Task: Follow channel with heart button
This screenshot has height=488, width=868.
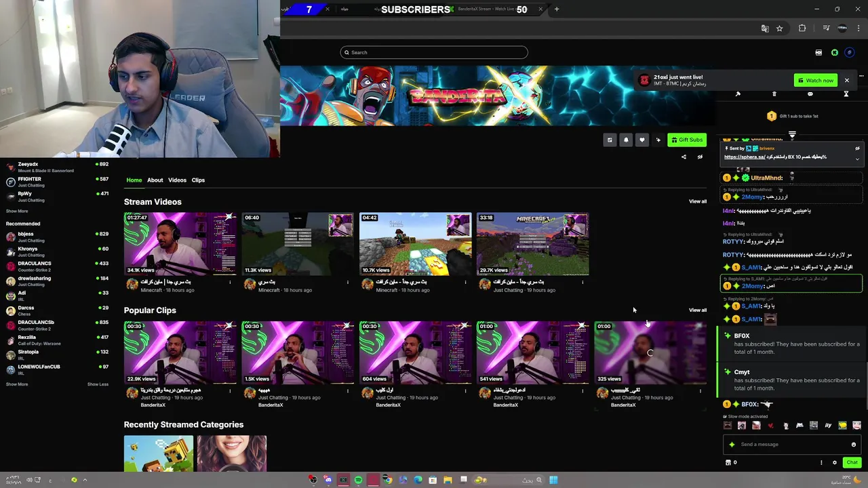Action: pyautogui.click(x=642, y=140)
